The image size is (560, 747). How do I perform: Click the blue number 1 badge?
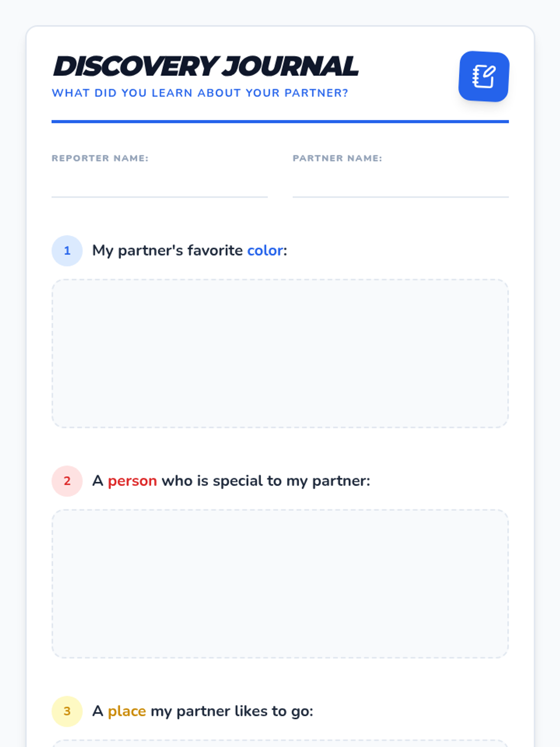point(67,251)
